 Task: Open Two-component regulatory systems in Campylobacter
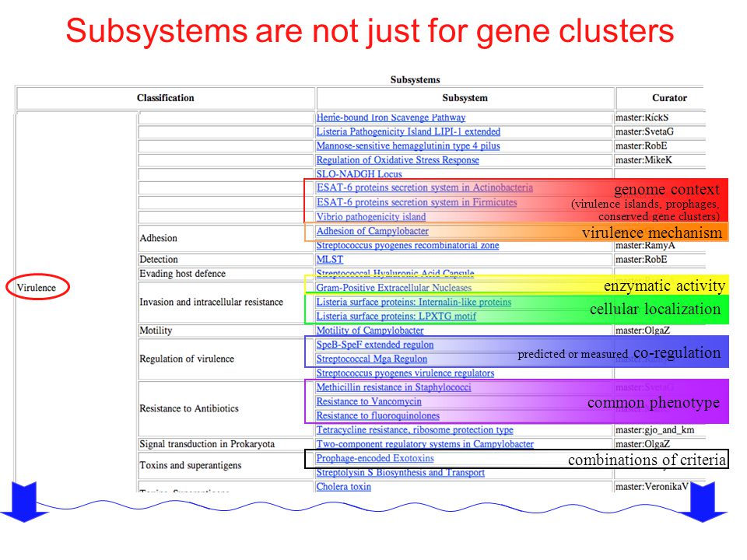[x=425, y=444]
